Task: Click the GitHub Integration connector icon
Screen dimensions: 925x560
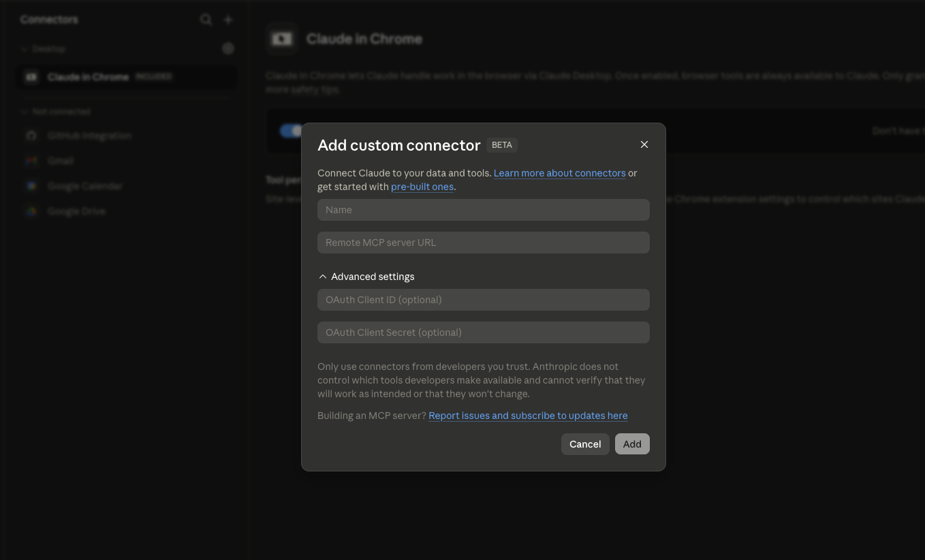Action: (x=31, y=136)
